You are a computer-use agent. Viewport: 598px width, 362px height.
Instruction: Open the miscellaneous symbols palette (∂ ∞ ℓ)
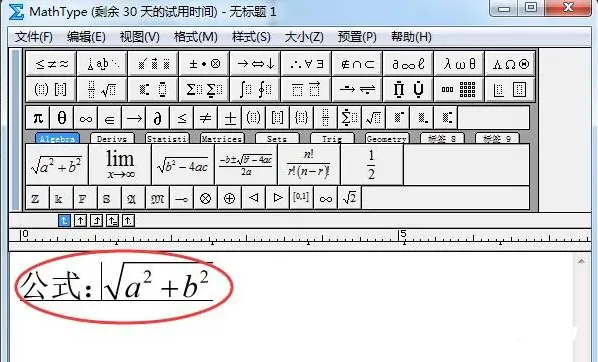tap(408, 64)
